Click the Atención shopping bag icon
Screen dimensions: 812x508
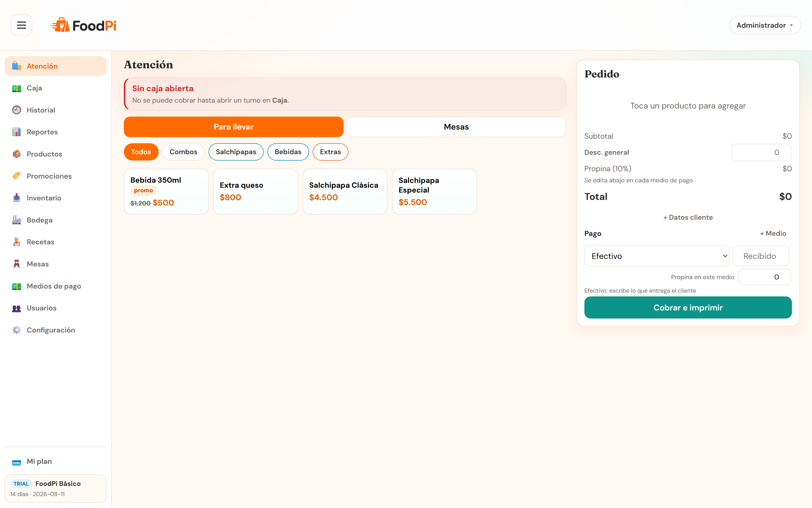16,66
